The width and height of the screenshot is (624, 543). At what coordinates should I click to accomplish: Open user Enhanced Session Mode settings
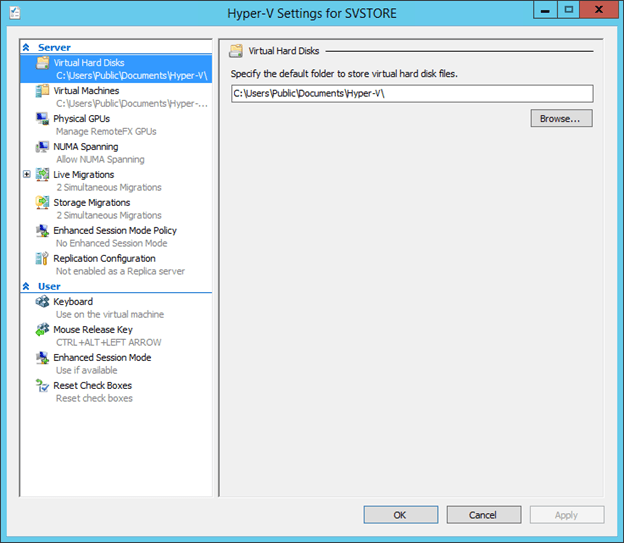[x=102, y=358]
